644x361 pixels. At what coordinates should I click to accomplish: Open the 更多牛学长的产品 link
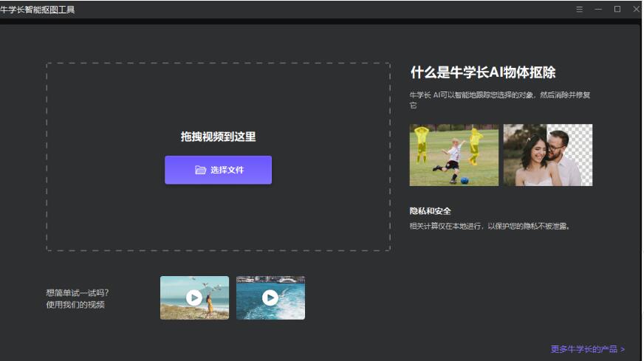(588, 349)
